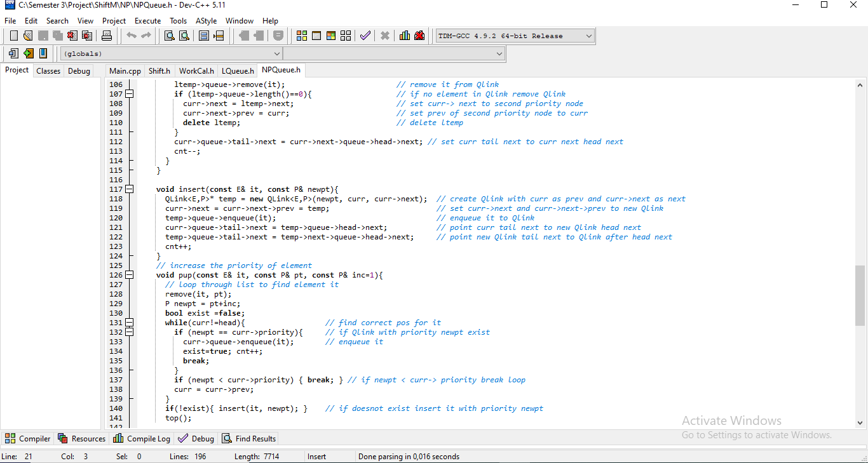Click the Replace magnifier icon
This screenshot has width=868, height=463.
[x=184, y=36]
